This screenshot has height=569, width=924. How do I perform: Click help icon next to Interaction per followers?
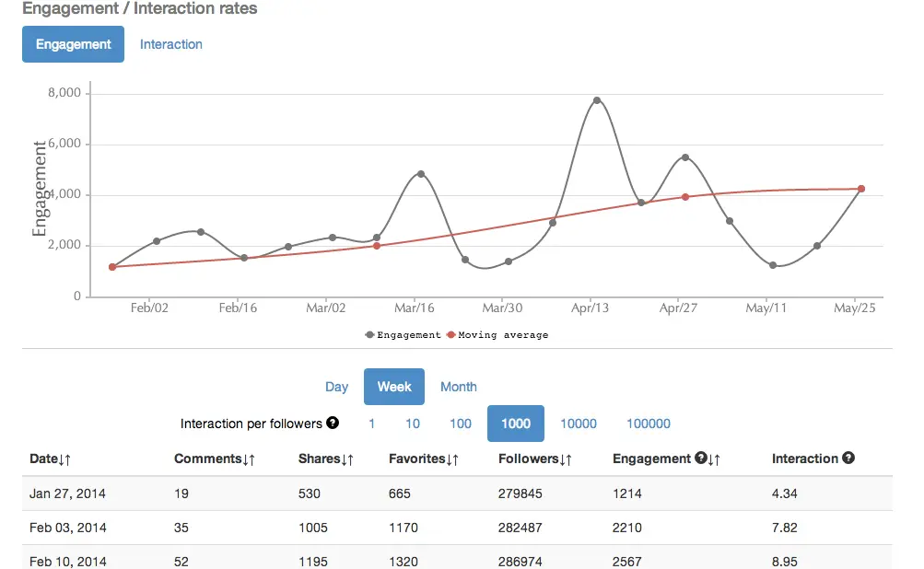coord(333,424)
